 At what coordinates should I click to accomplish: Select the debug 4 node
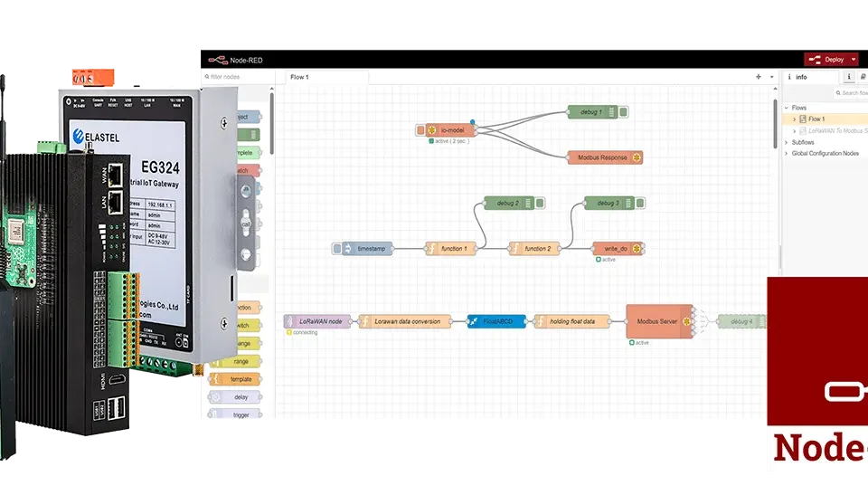(x=741, y=321)
